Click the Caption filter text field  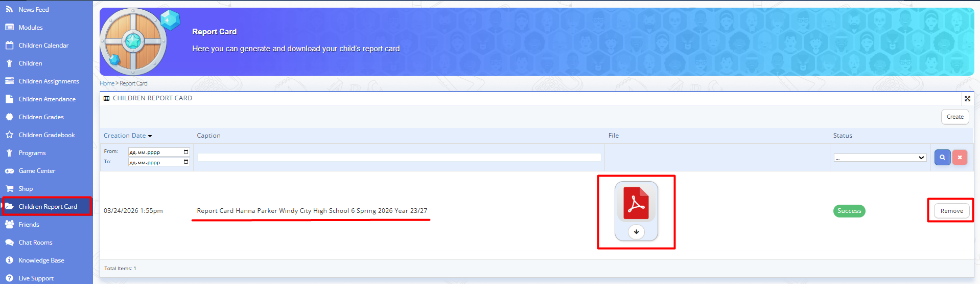(399, 158)
